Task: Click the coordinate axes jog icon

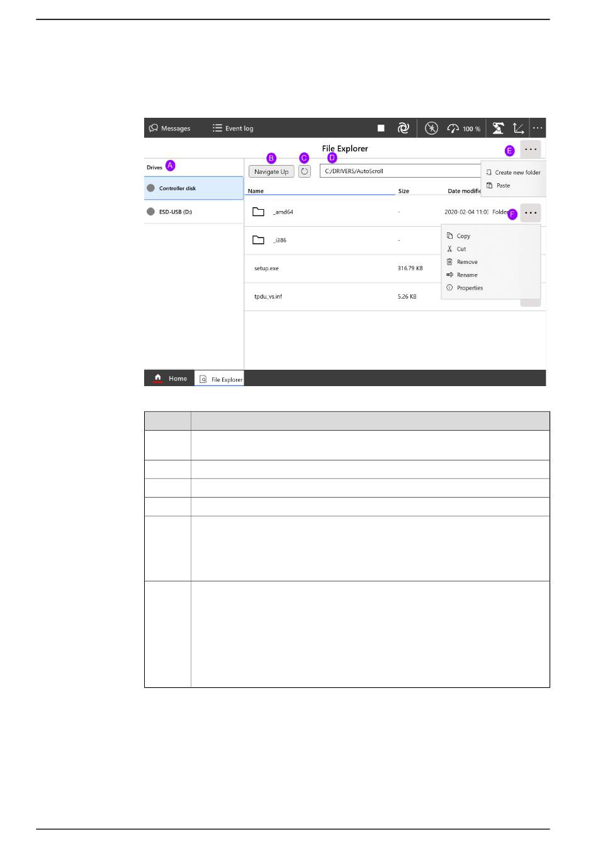Action: coord(519,128)
